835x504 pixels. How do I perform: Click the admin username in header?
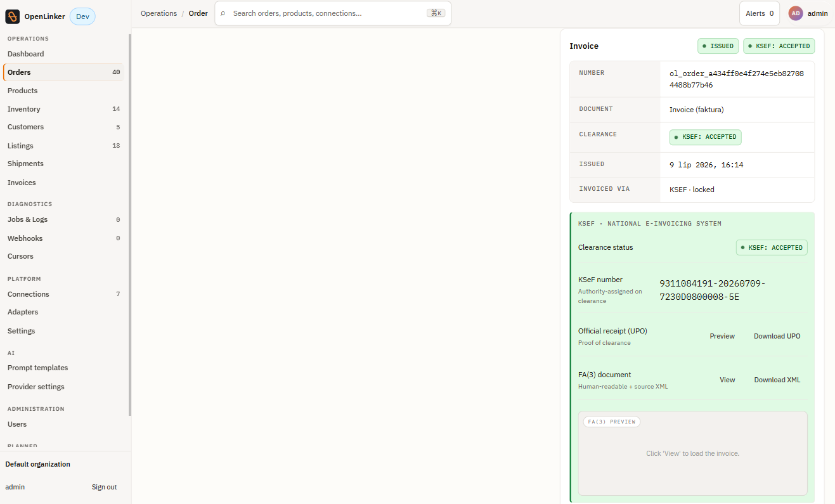(x=818, y=13)
